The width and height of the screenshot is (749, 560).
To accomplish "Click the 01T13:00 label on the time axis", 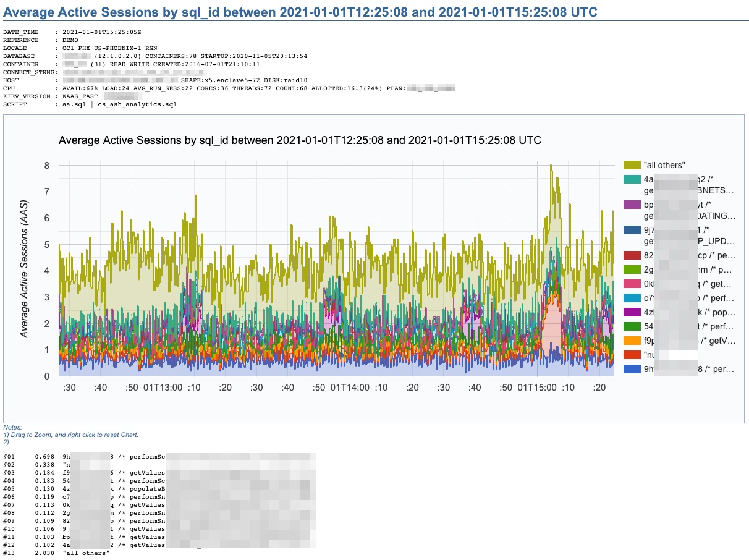I will click(163, 388).
